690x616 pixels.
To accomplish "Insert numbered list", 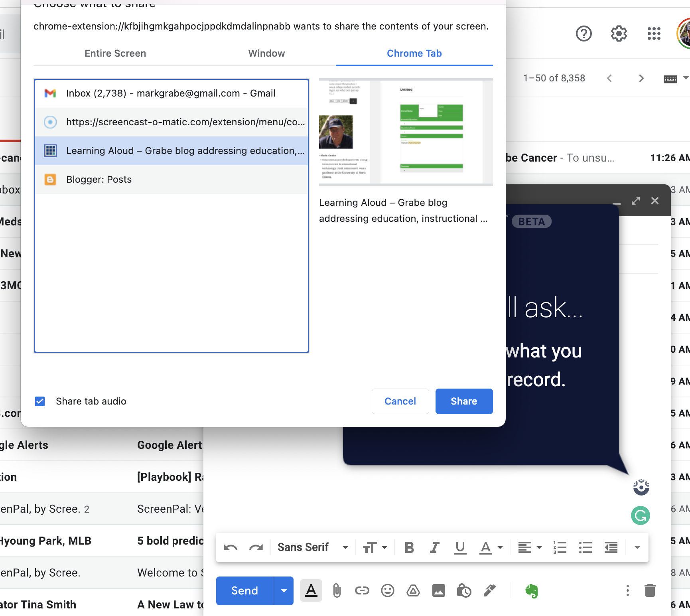I will tap(560, 547).
